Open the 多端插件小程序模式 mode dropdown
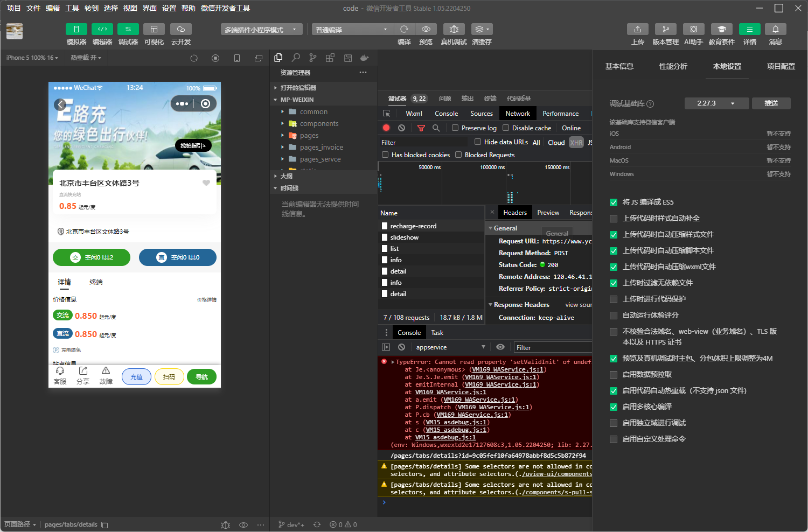 click(261, 30)
